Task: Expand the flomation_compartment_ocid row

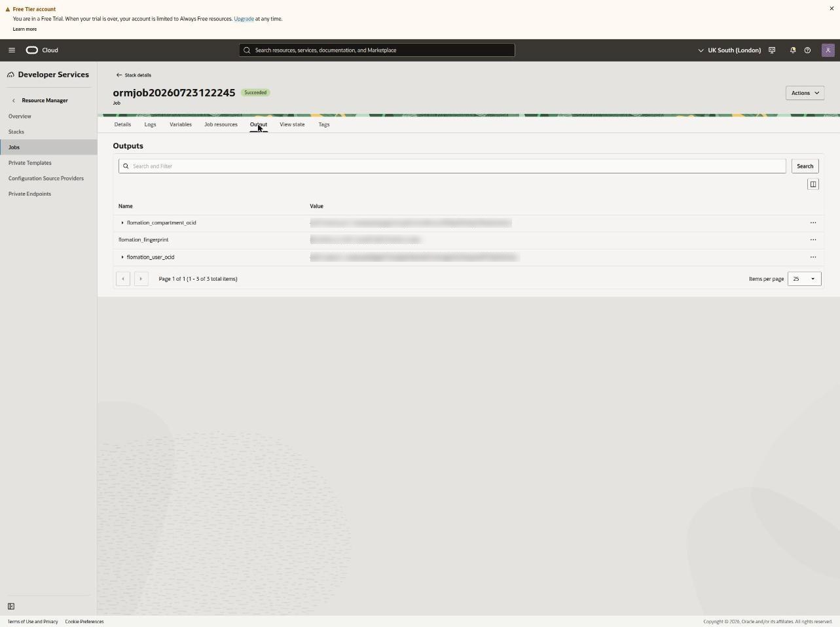Action: [x=122, y=223]
